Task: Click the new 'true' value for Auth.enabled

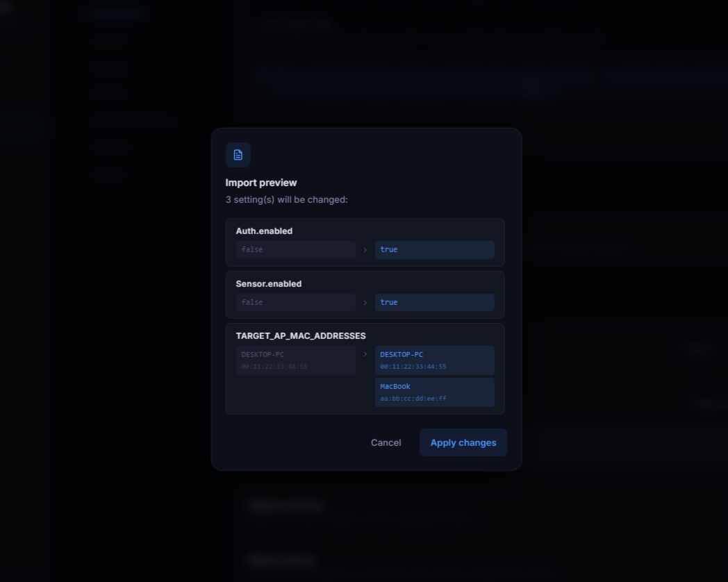Action: point(435,250)
